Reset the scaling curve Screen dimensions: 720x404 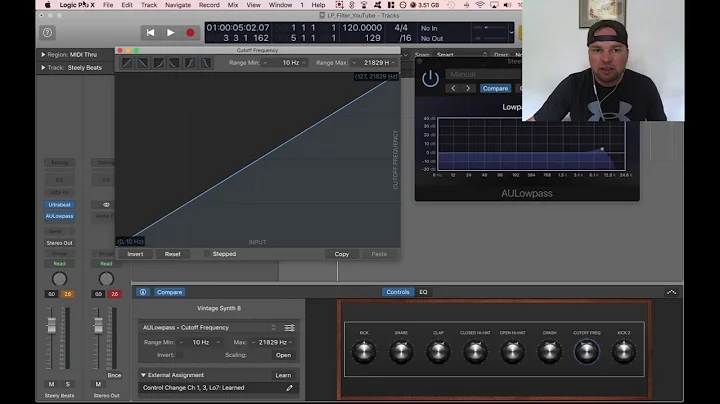[173, 254]
